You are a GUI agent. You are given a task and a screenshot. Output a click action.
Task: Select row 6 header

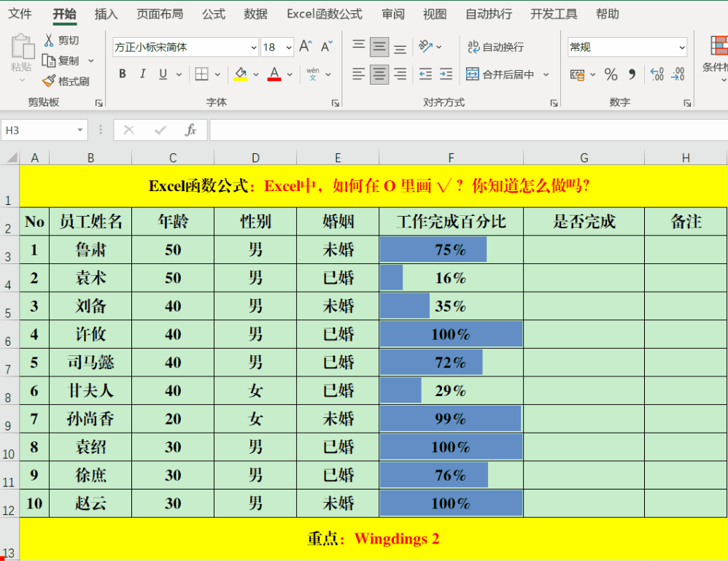tap(8, 334)
